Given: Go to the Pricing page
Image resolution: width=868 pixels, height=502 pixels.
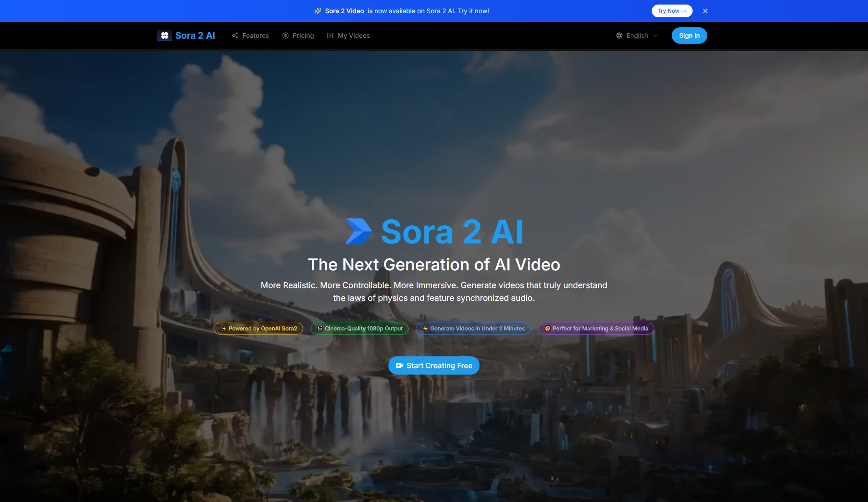Looking at the screenshot, I should click(x=303, y=35).
